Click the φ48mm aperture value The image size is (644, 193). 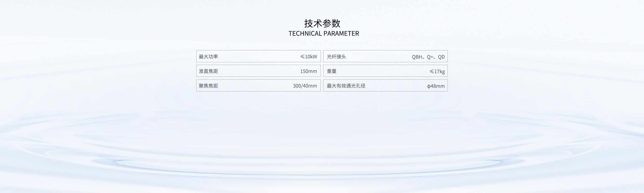(436, 86)
